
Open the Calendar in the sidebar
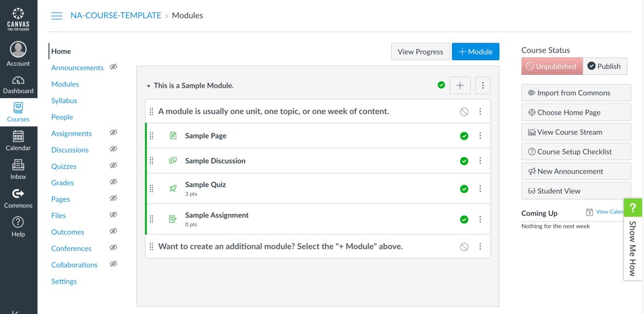pyautogui.click(x=18, y=140)
